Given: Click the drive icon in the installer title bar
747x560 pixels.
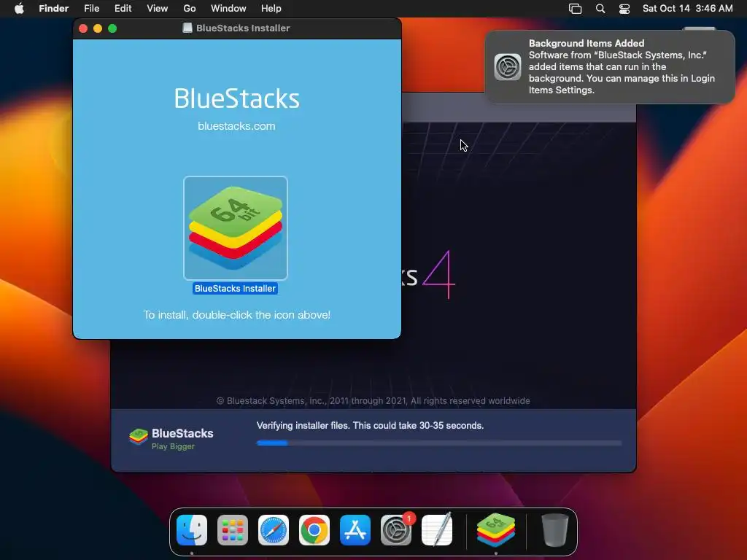Looking at the screenshot, I should coord(187,28).
